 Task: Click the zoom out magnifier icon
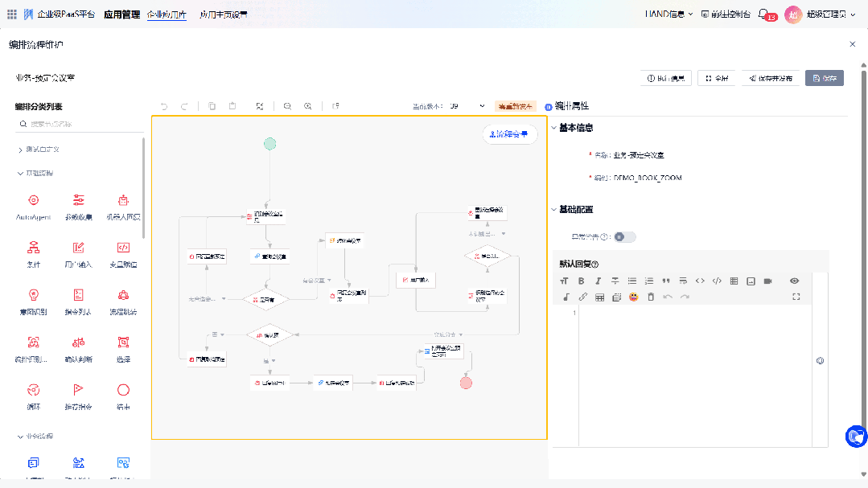pyautogui.click(x=287, y=106)
